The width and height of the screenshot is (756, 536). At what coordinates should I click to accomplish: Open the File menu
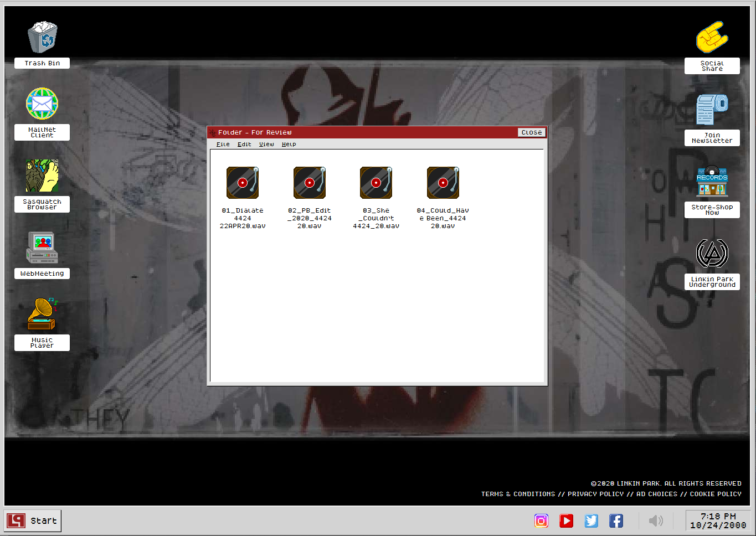pos(223,145)
